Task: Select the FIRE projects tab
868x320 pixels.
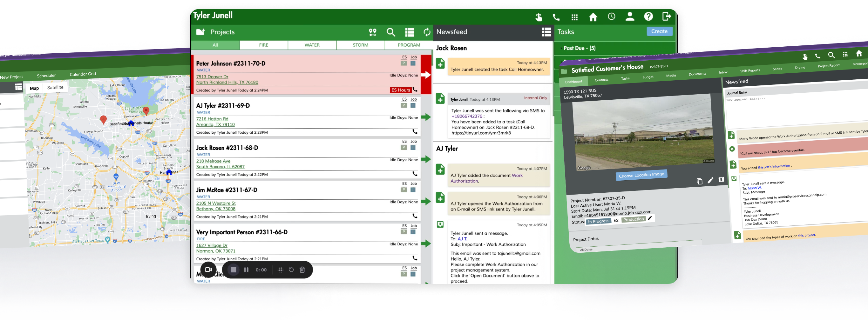Action: [x=263, y=45]
